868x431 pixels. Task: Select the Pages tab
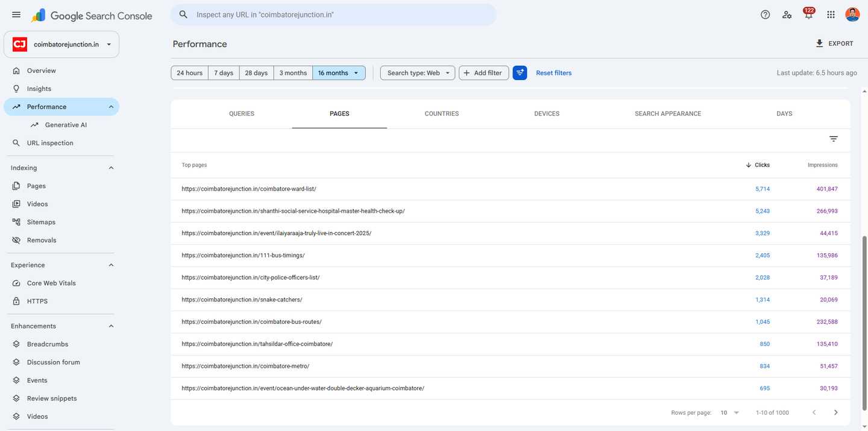(339, 113)
